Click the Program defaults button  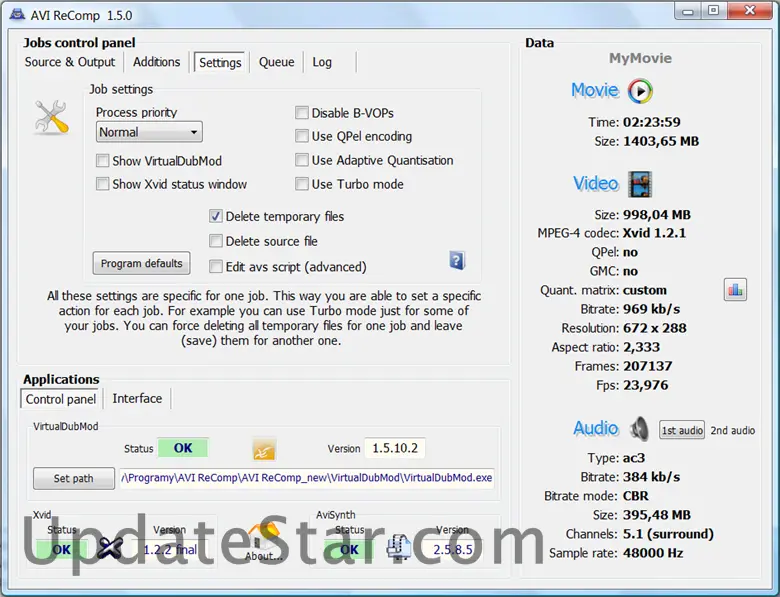pos(142,263)
